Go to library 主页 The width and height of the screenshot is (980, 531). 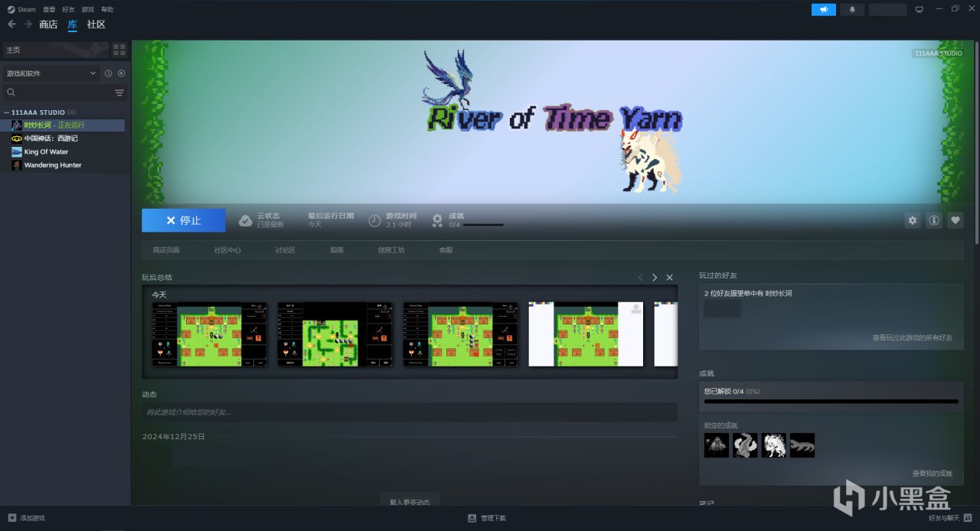[x=56, y=50]
